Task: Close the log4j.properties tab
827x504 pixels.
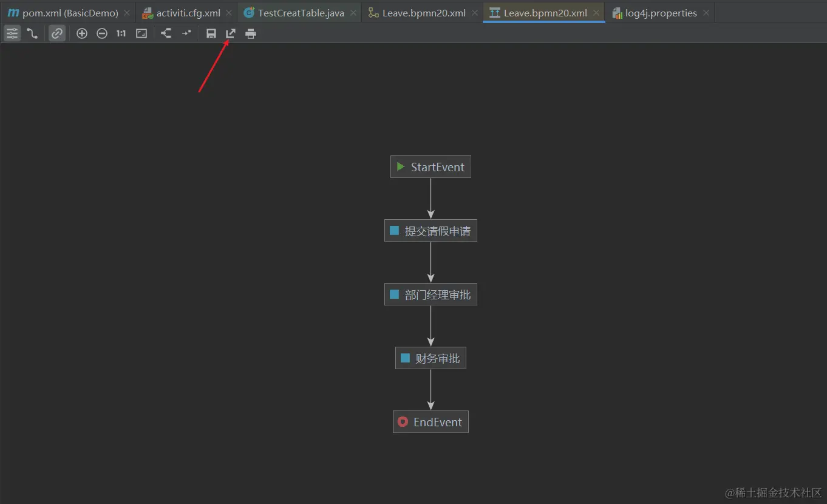Action: [x=706, y=13]
